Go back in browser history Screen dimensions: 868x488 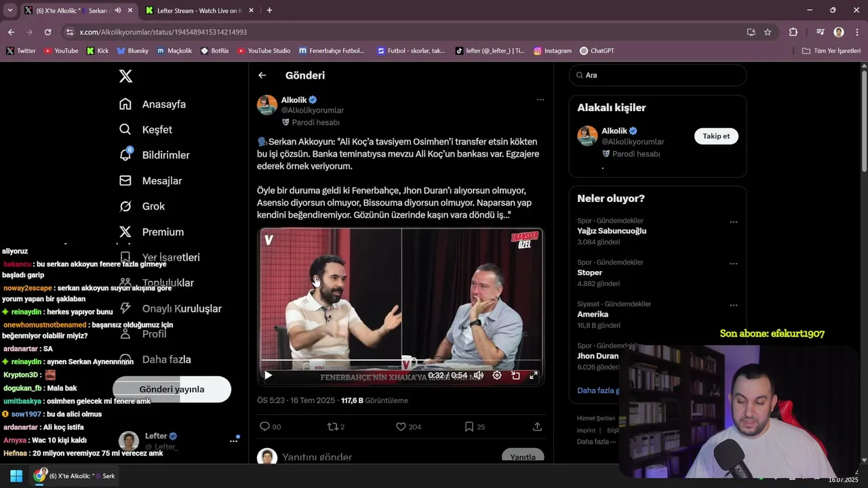click(11, 32)
